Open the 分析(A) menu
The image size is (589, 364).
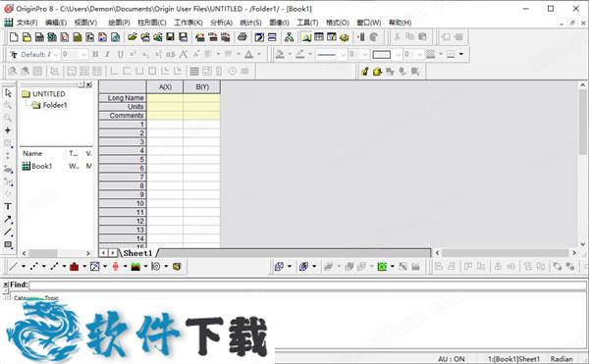[221, 23]
